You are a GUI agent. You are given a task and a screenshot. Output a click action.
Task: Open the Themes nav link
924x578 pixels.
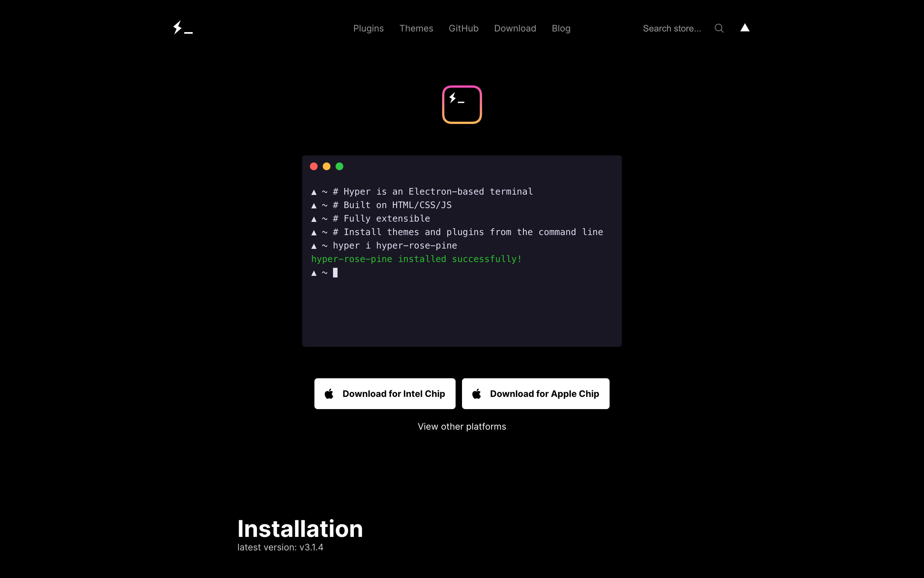pyautogui.click(x=416, y=28)
